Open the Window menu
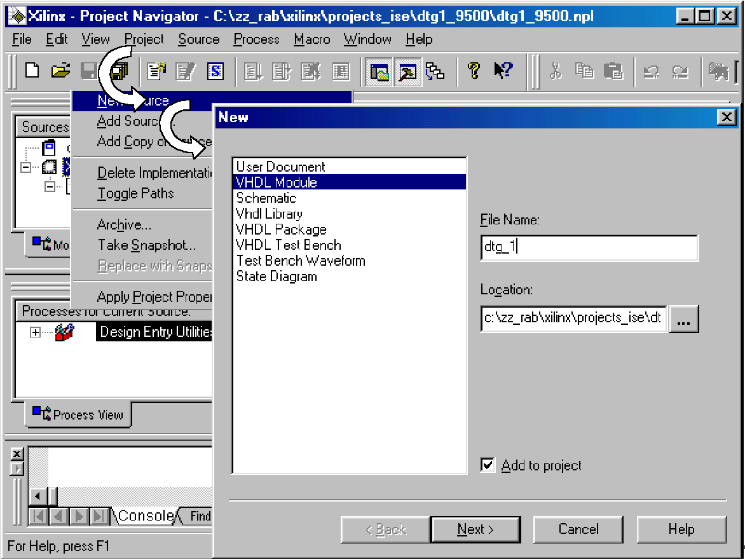The height and width of the screenshot is (560, 745). coord(367,39)
